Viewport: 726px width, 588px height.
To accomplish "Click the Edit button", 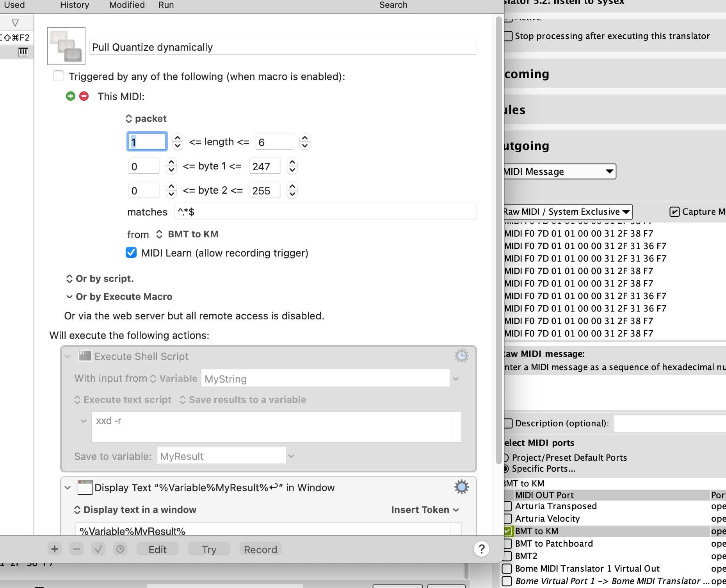I will pyautogui.click(x=158, y=549).
